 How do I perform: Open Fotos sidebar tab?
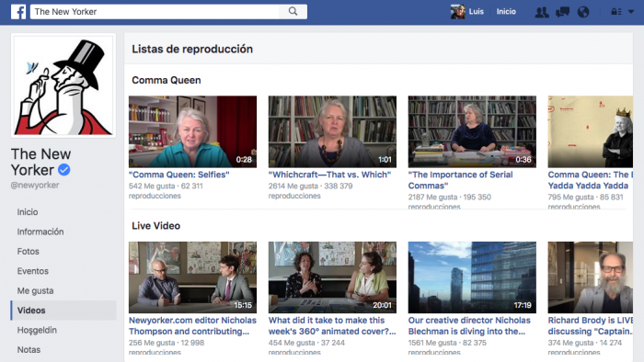(x=28, y=252)
